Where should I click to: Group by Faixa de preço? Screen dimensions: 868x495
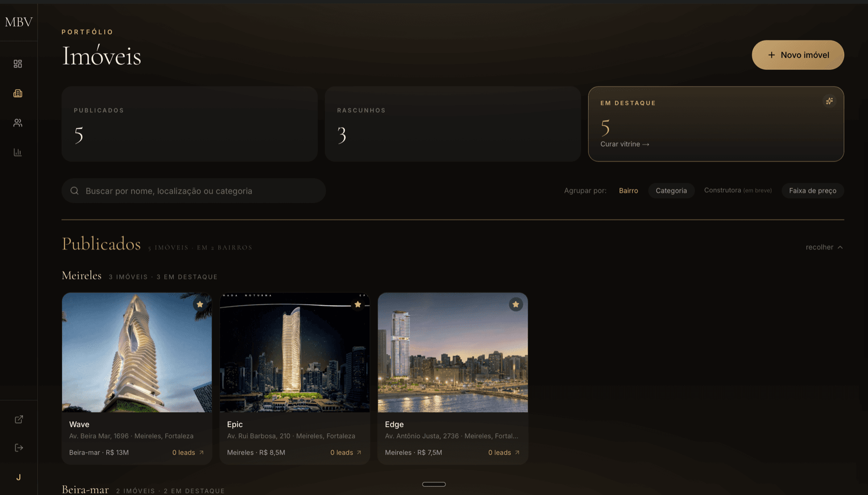[x=813, y=191]
